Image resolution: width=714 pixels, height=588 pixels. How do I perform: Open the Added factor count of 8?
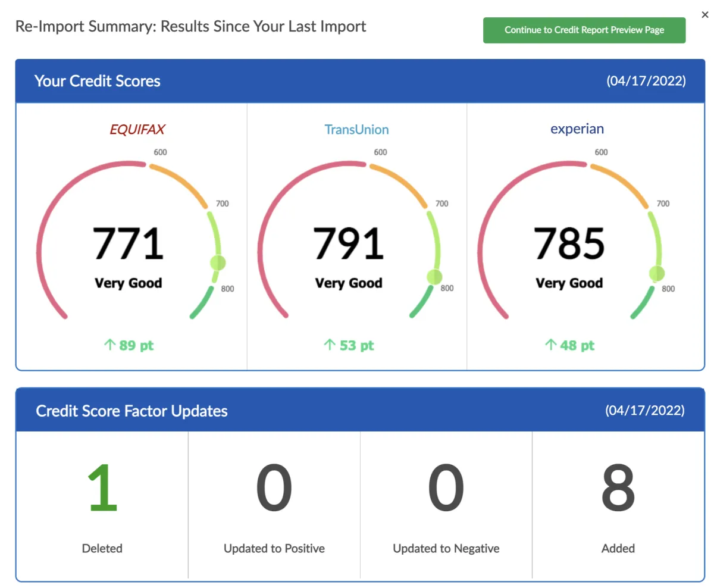click(x=618, y=489)
